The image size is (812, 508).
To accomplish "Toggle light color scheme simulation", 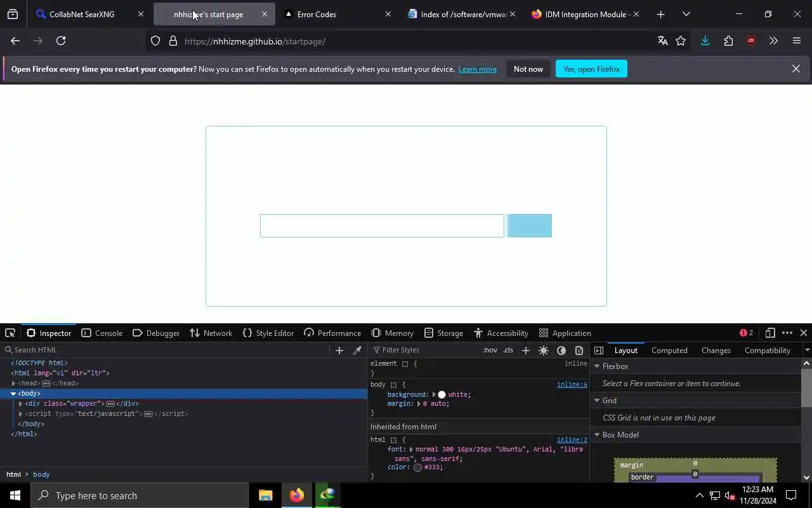I will pos(544,350).
